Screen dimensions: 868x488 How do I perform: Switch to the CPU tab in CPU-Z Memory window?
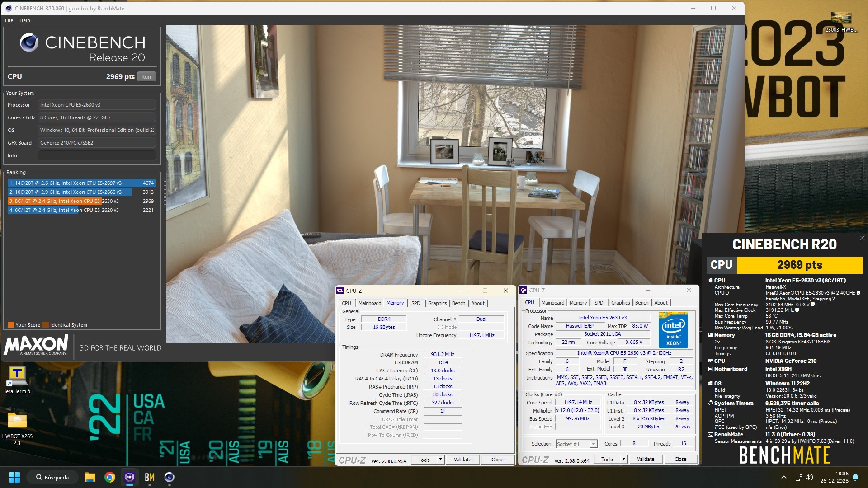(347, 303)
